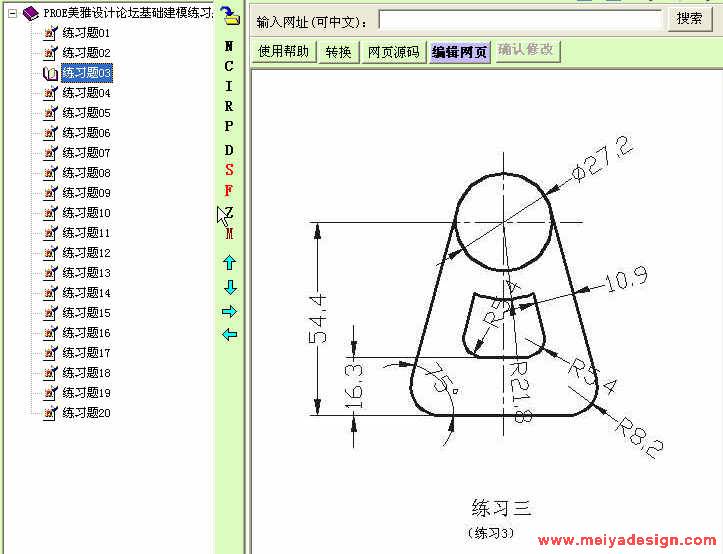Open tree item 练习题11
Viewport: 723px width, 554px height.
tap(86, 233)
